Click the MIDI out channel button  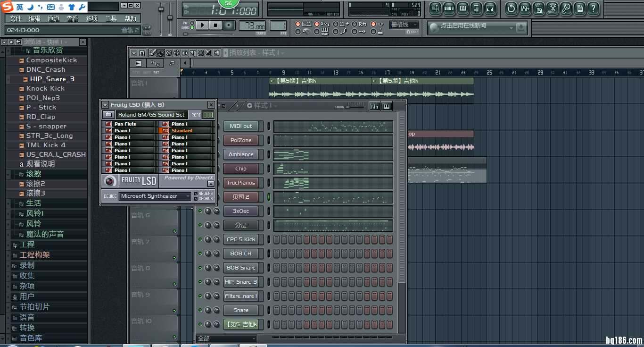(x=241, y=126)
